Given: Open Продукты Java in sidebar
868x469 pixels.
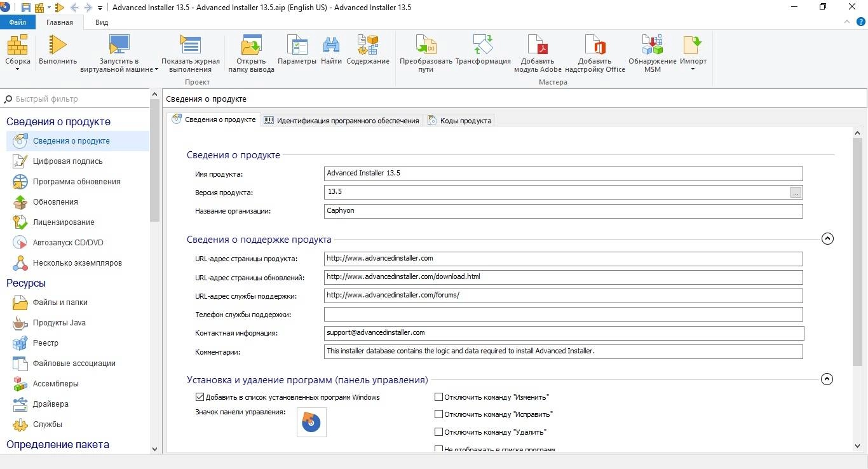Looking at the screenshot, I should pyautogui.click(x=78, y=323).
